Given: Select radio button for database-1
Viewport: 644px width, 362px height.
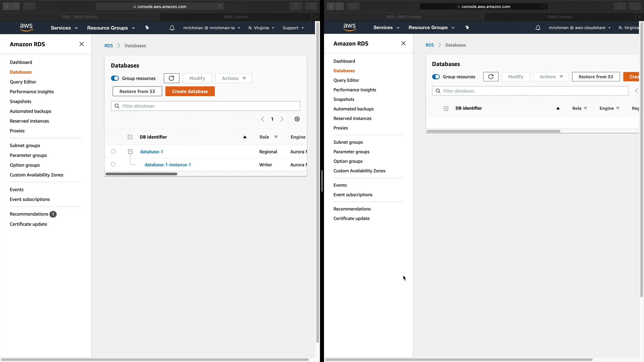Looking at the screenshot, I should 113,152.
